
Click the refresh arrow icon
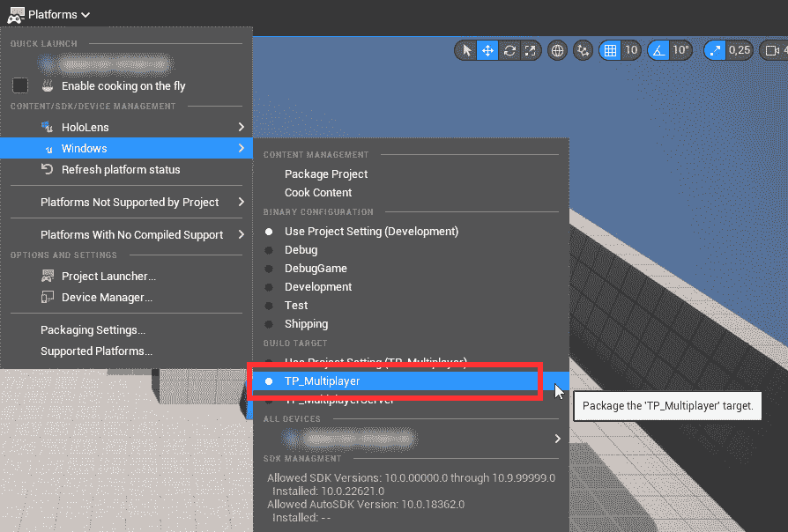pyautogui.click(x=48, y=169)
